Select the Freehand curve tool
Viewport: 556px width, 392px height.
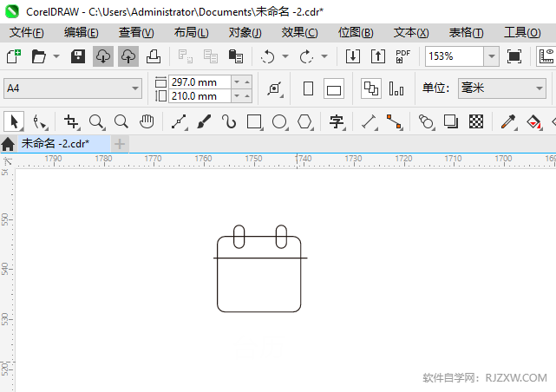click(179, 122)
